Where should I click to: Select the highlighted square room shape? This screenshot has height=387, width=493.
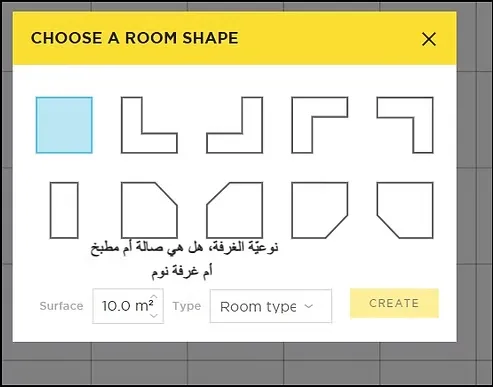64,125
